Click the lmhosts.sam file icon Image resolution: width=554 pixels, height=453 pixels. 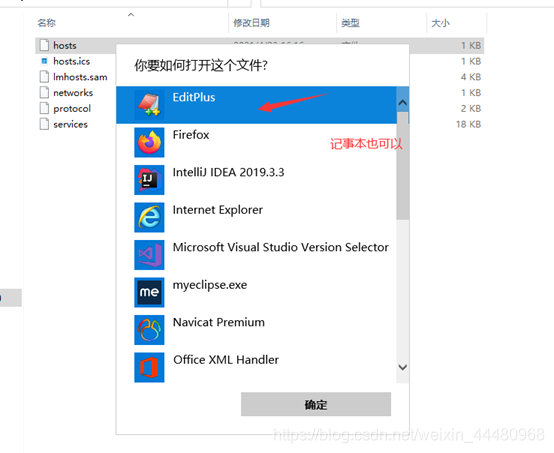click(44, 77)
